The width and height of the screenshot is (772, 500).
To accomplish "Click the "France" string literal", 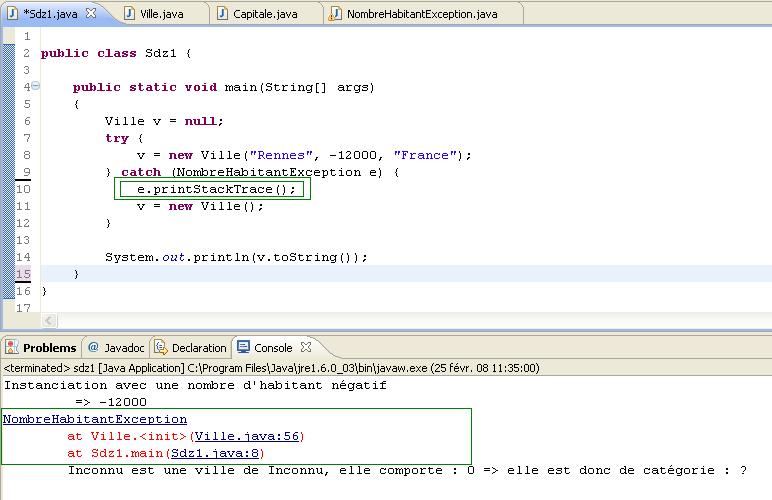I will pyautogui.click(x=425, y=156).
